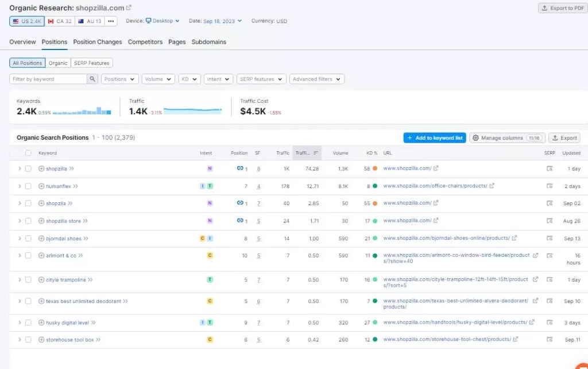Click the Filter by keyword input field
This screenshot has width=588, height=369.
[x=48, y=79]
